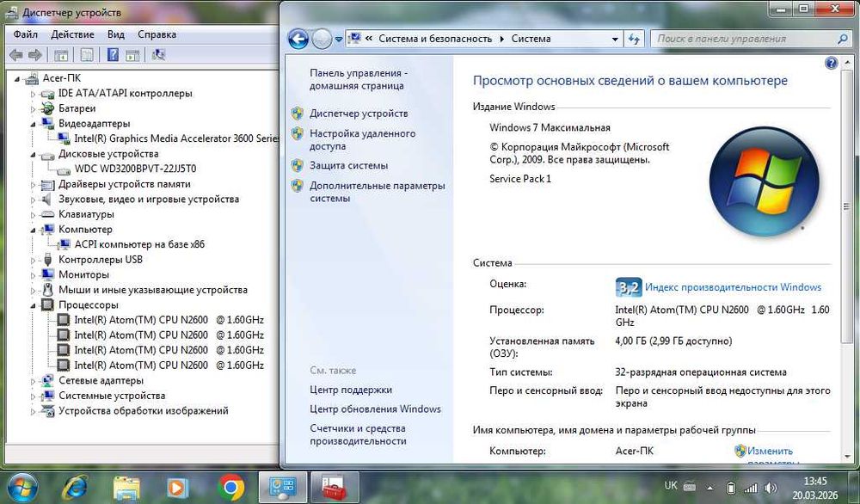
Task: Open recent pages dropdown next to Forward button
Action: [x=339, y=40]
